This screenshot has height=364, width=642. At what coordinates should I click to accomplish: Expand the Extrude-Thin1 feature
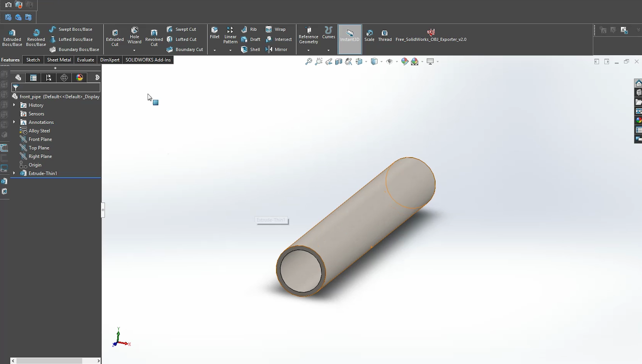click(x=14, y=173)
